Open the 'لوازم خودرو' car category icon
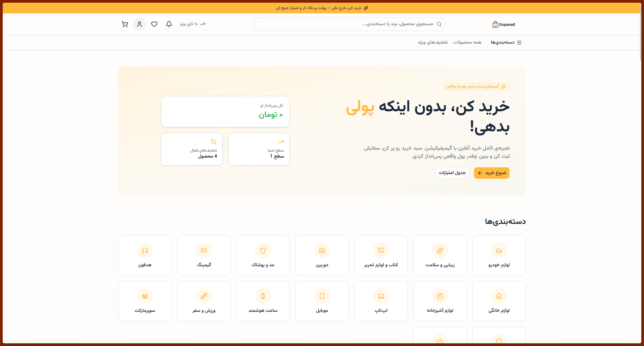644x346 pixels. point(499,250)
